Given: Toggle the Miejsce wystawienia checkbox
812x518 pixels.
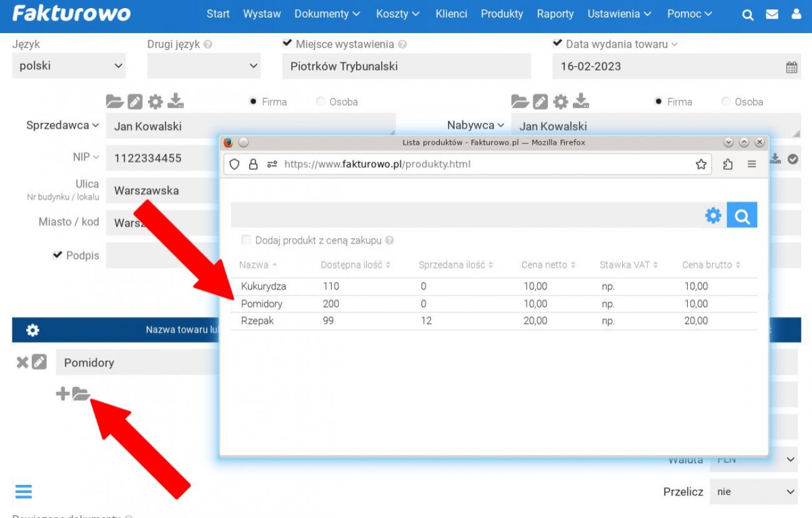Looking at the screenshot, I should (x=287, y=44).
